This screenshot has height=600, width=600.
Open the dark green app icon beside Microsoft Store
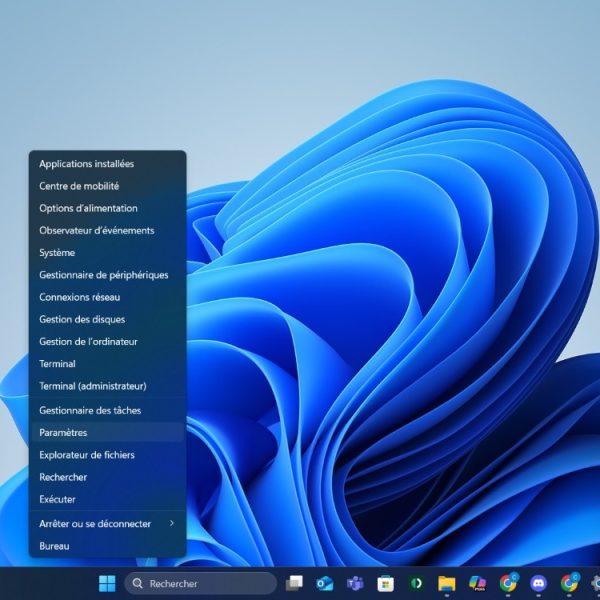(416, 583)
